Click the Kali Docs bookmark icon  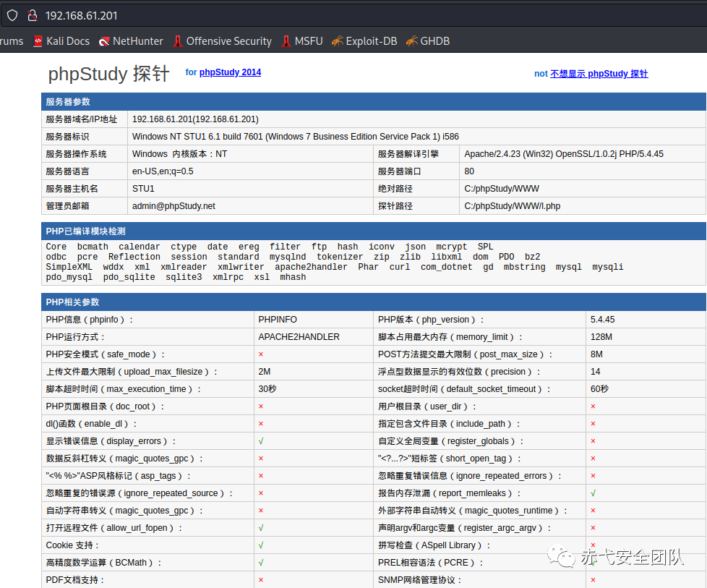[x=38, y=41]
